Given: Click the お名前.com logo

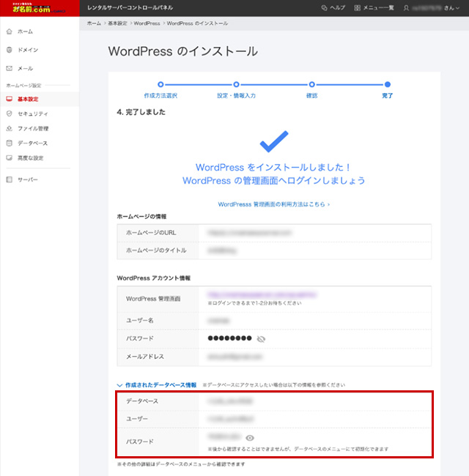Looking at the screenshot, I should [x=39, y=8].
